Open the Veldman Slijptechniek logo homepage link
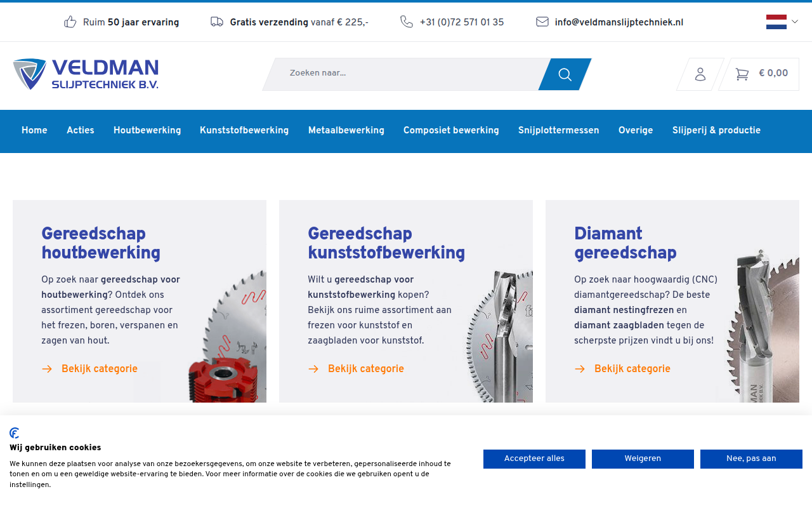Screen dimensions: 812x508 coord(86,74)
